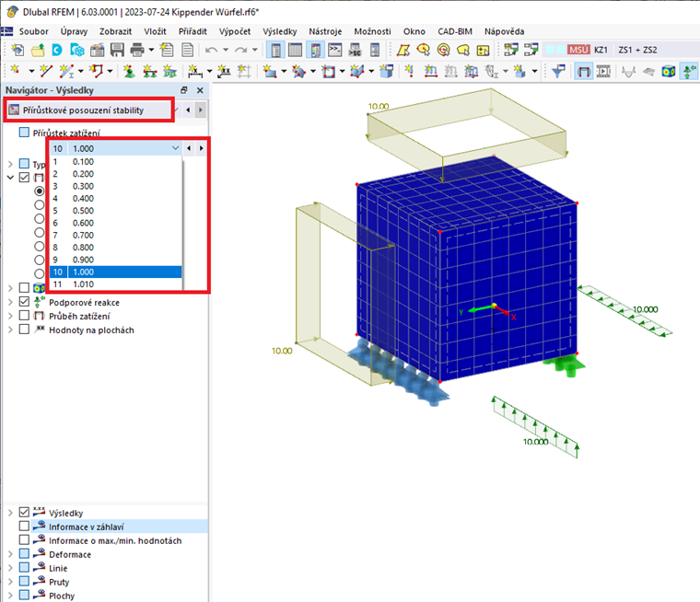Go to next load increment arrow
Image resolution: width=700 pixels, height=602 pixels.
click(202, 148)
